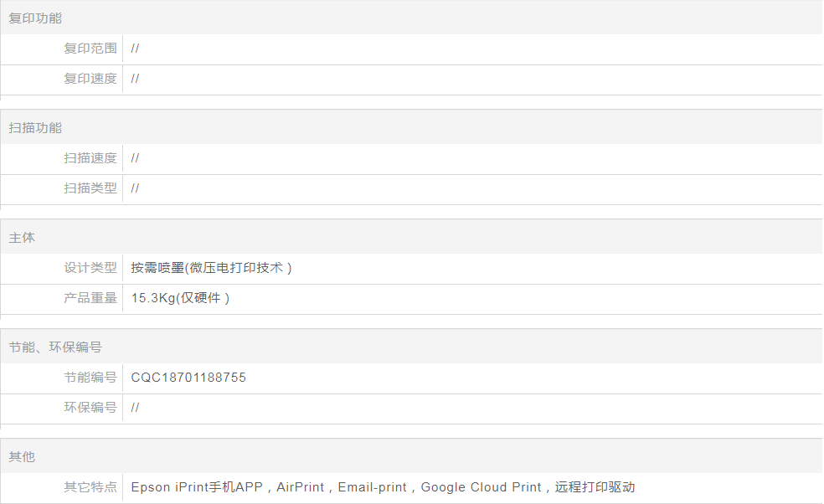Click the 环保编号 row label

click(90, 408)
